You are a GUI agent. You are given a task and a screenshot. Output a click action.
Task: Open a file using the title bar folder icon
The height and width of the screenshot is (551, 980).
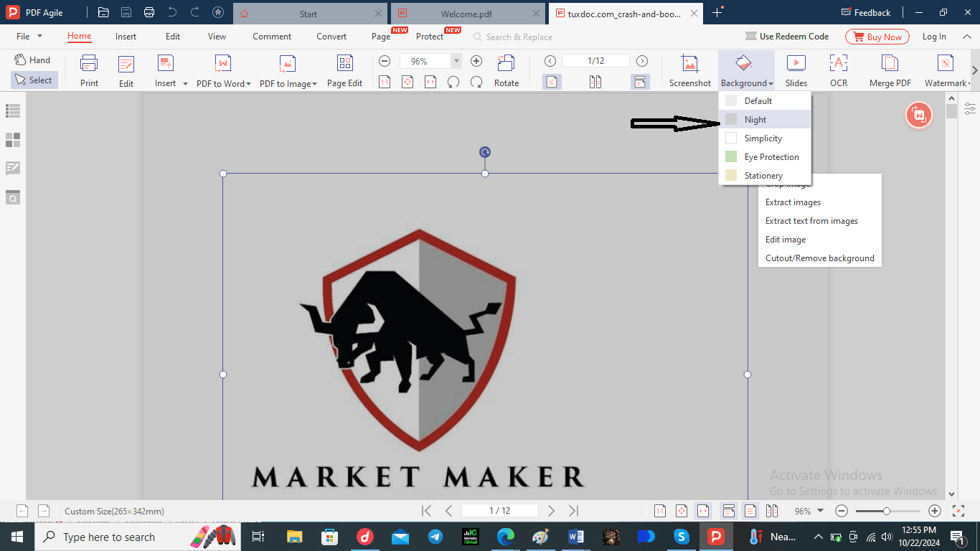click(103, 12)
